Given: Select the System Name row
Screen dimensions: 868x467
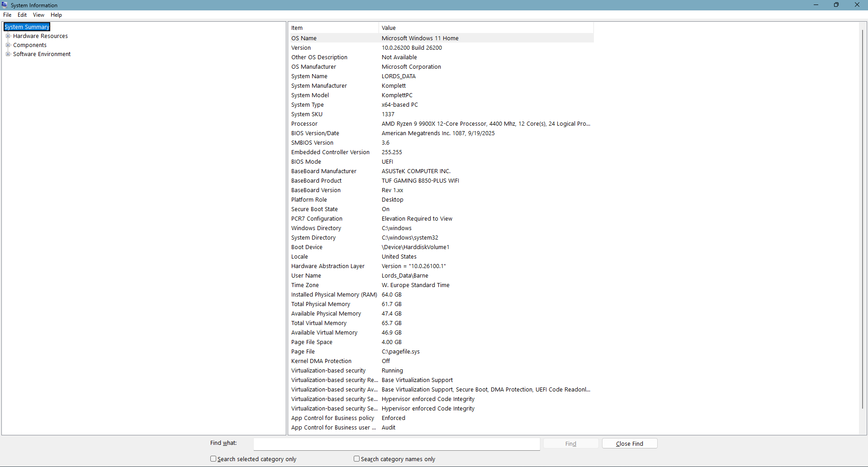Looking at the screenshot, I should coord(442,76).
